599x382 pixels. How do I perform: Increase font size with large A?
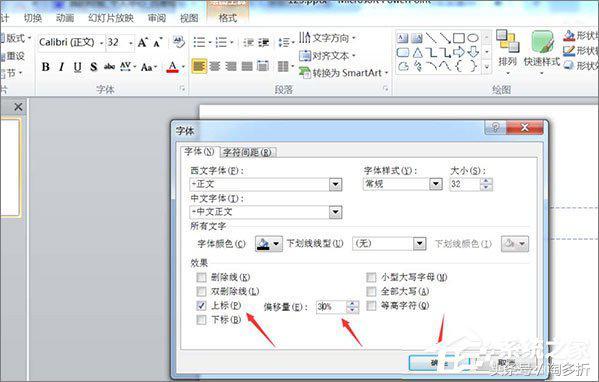[142, 42]
